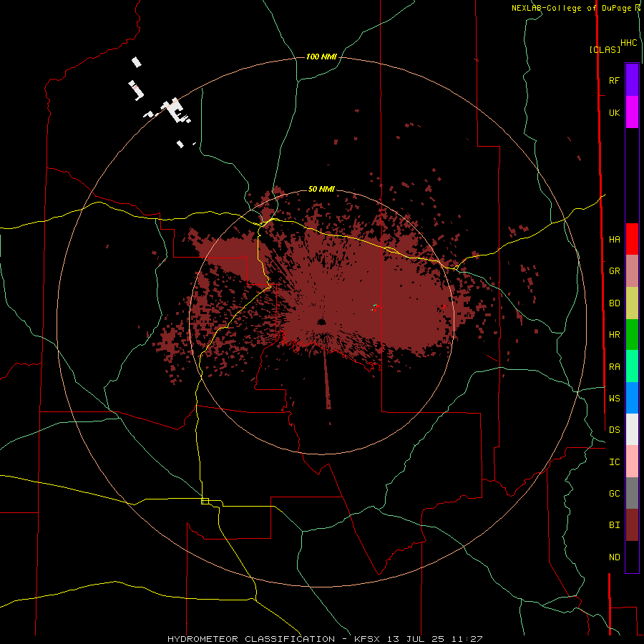Click the 11:27 timestamp

tap(467, 639)
